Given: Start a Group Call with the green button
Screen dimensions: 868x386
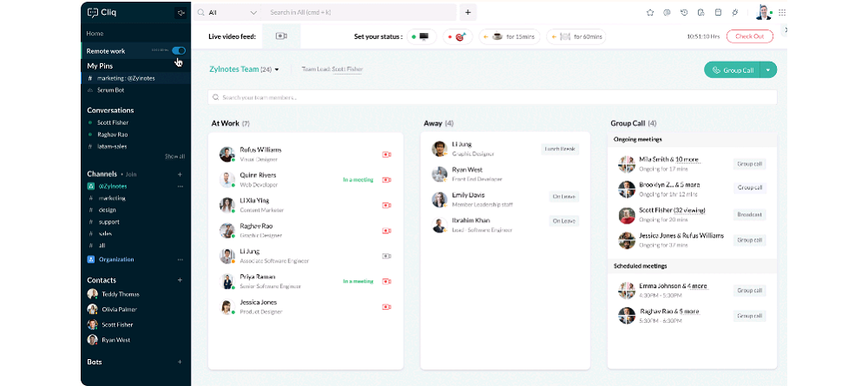Looking at the screenshot, I should coord(733,70).
